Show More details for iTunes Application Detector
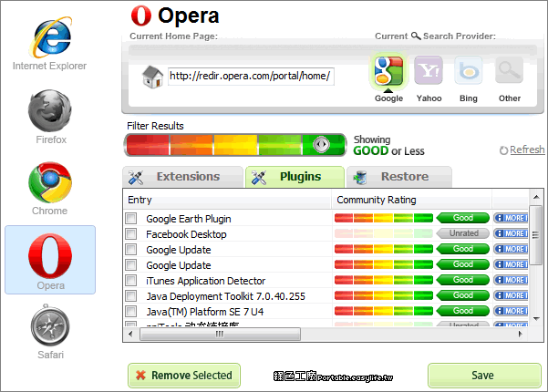Image resolution: width=548 pixels, height=392 pixels. (511, 281)
